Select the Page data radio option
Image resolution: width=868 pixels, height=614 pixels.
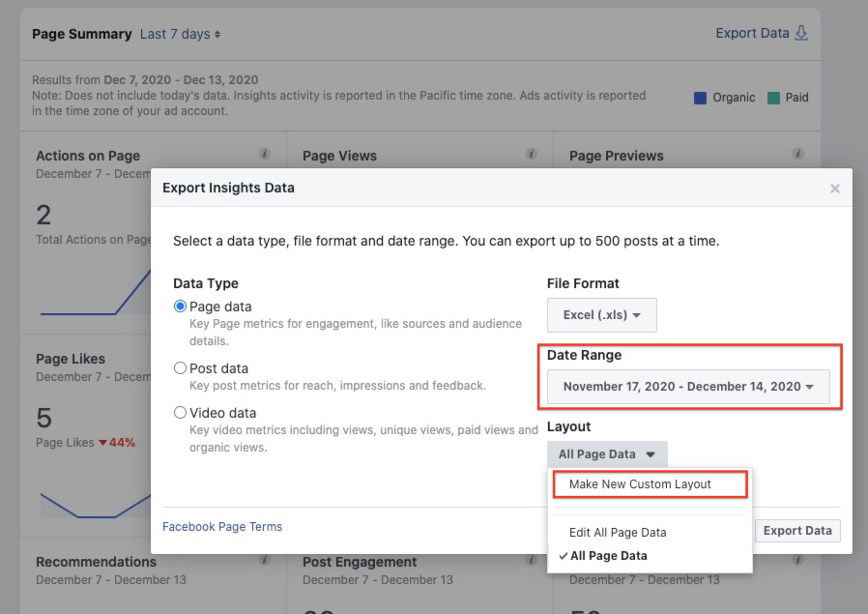[x=180, y=307]
